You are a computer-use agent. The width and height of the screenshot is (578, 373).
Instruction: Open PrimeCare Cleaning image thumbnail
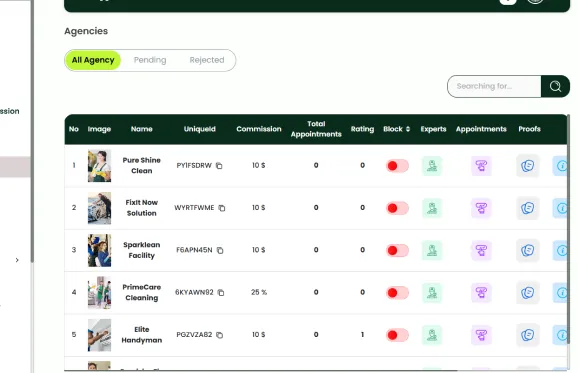[99, 293]
